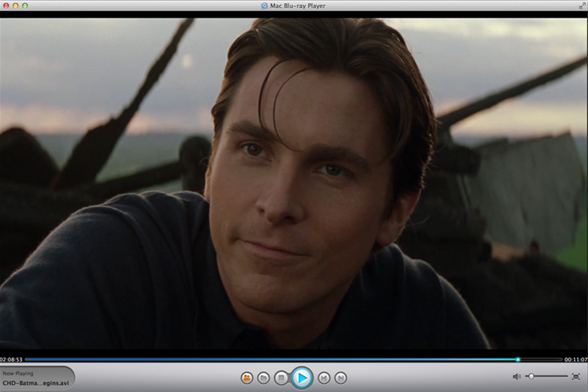
Task: Seek by clicking the blue progress bar
Action: (271, 359)
